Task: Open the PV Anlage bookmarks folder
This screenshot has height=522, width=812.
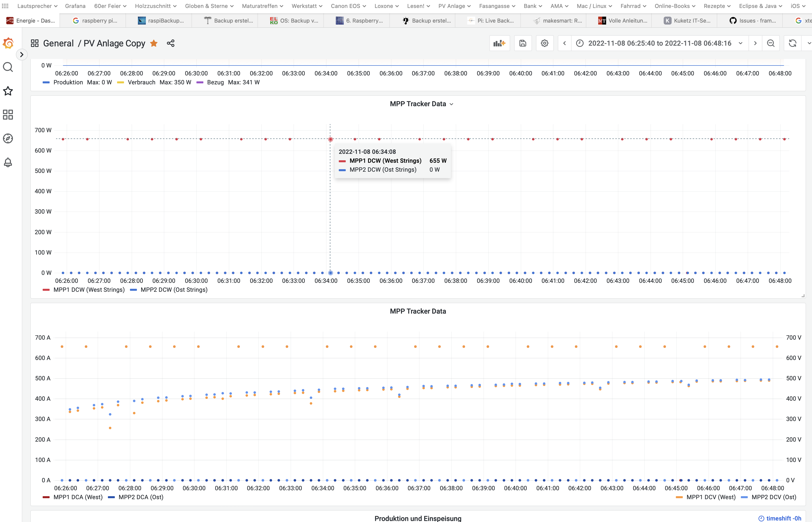Action: coord(454,6)
